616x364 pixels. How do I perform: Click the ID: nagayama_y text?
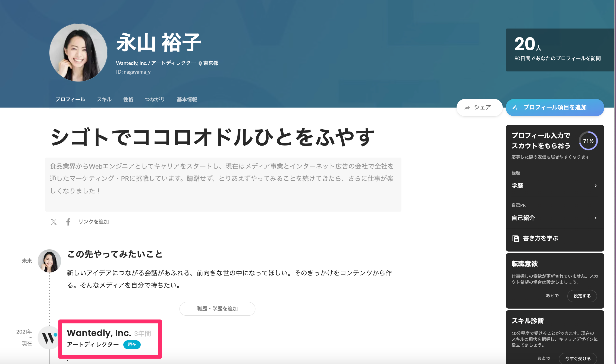pyautogui.click(x=133, y=72)
